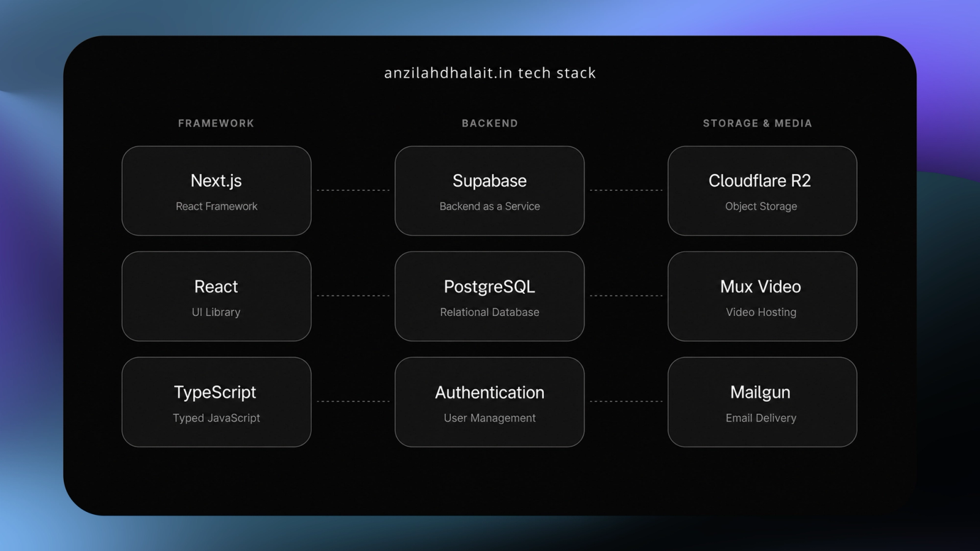This screenshot has width=980, height=551.
Task: Open the TypeScript Typed JavaScript card
Action: [x=216, y=402]
